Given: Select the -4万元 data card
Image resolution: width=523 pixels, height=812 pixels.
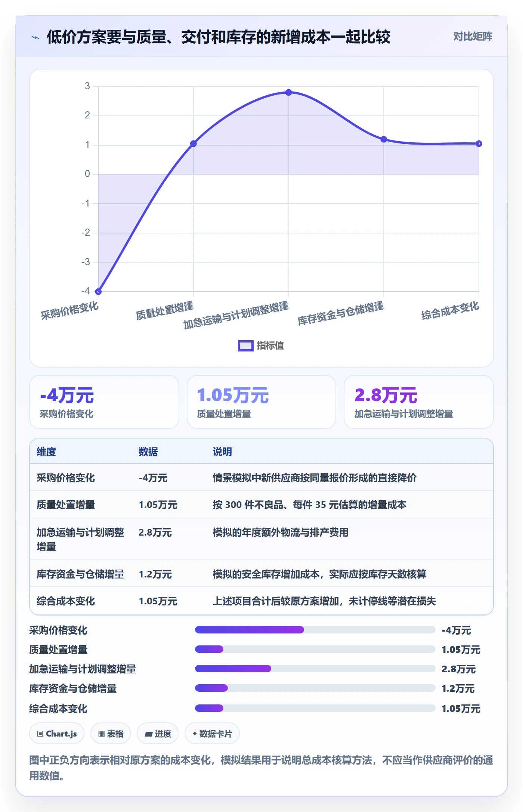Looking at the screenshot, I should click(104, 402).
